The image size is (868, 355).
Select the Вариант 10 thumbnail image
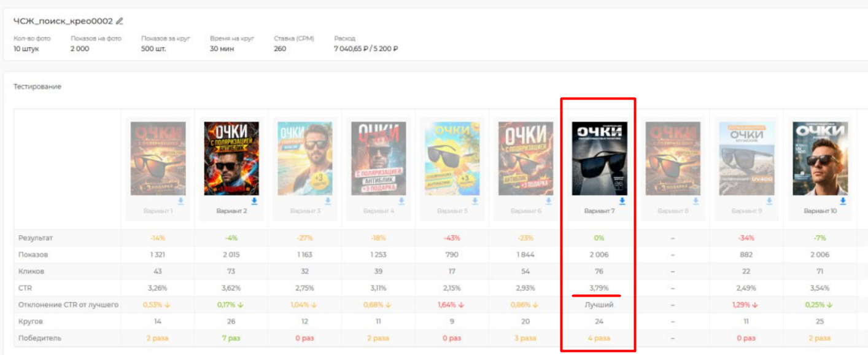pos(820,158)
